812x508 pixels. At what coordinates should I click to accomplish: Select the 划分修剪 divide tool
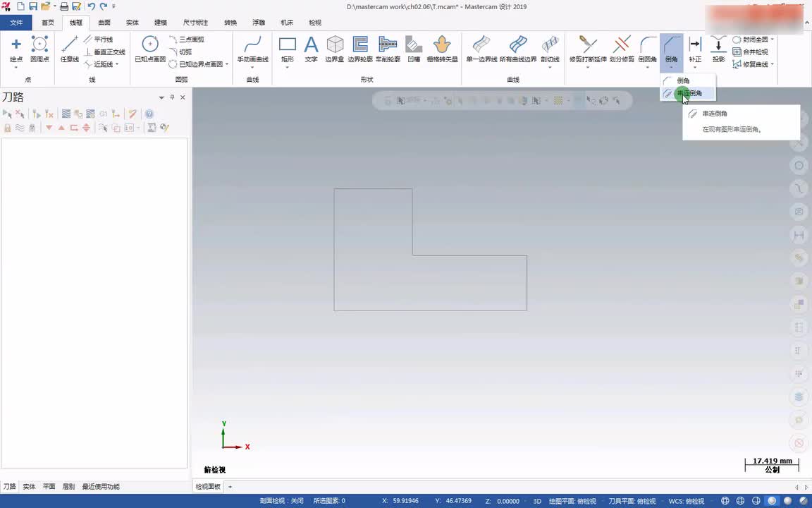point(622,50)
